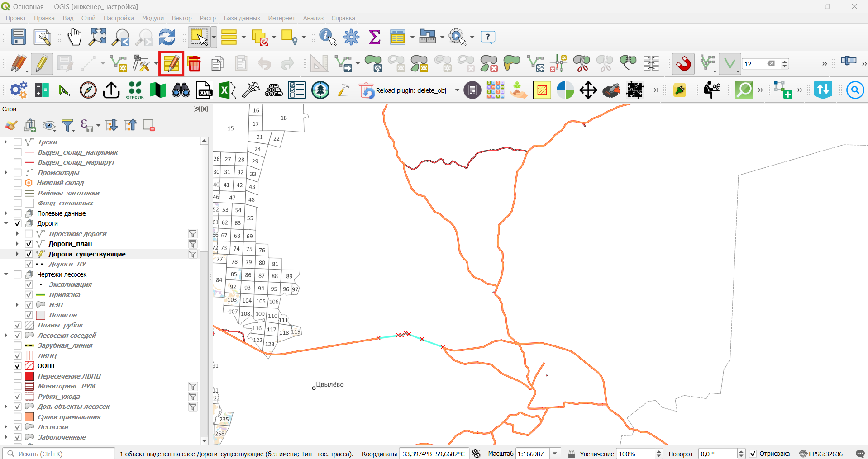This screenshot has width=868, height=459.
Task: Click the binoculars plugin icon
Action: 181,90
